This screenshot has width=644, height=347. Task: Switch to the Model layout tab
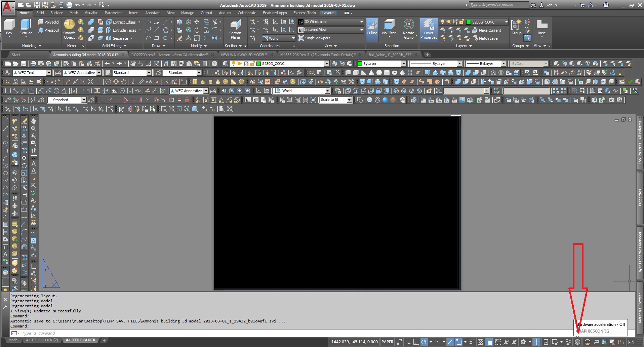click(13, 340)
